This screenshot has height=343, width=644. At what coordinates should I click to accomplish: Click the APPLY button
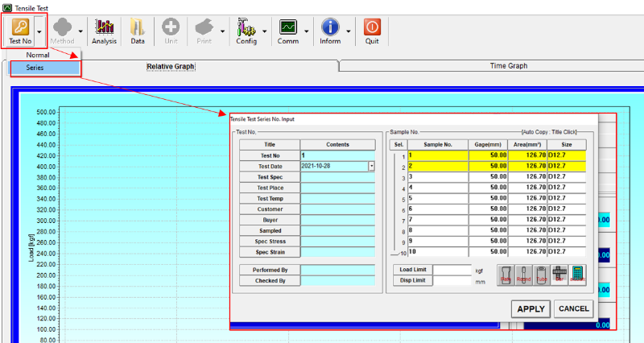pos(530,309)
